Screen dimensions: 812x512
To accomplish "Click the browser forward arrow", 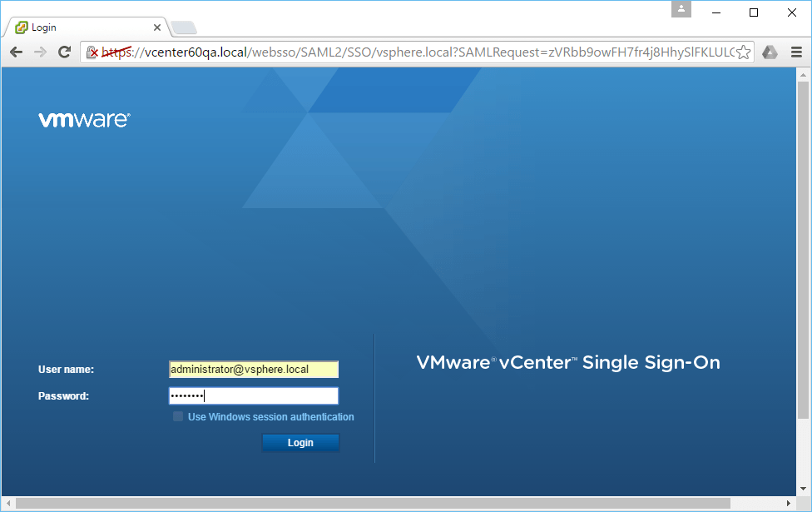I will (x=41, y=52).
